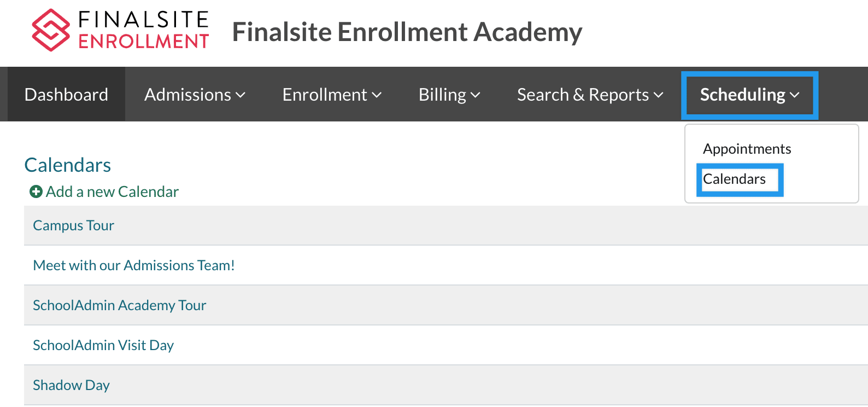Open the Campus Tour calendar
This screenshot has height=407, width=868.
click(73, 225)
